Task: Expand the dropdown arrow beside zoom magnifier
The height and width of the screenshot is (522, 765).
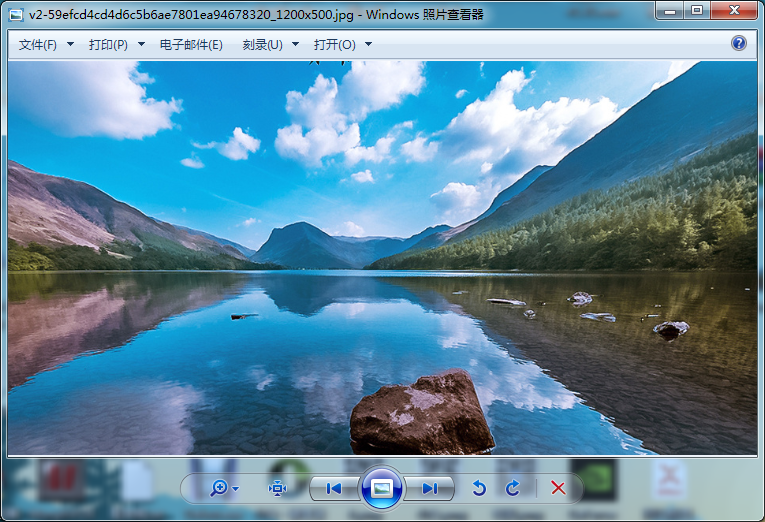Action: 236,489
